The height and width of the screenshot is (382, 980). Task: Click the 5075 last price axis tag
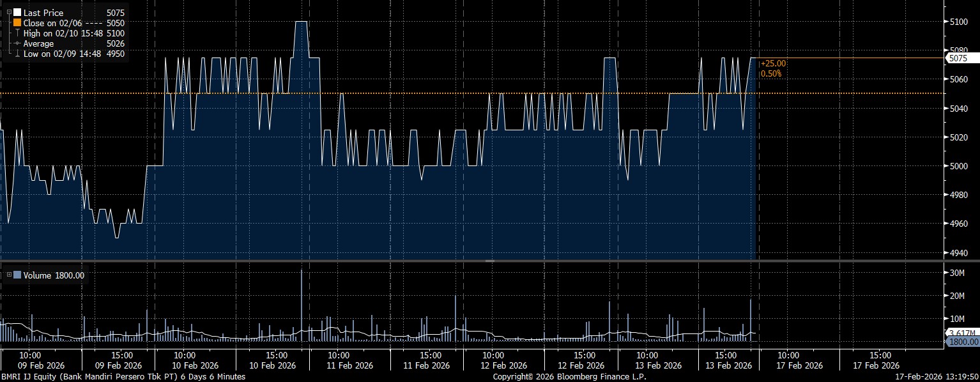(958, 58)
